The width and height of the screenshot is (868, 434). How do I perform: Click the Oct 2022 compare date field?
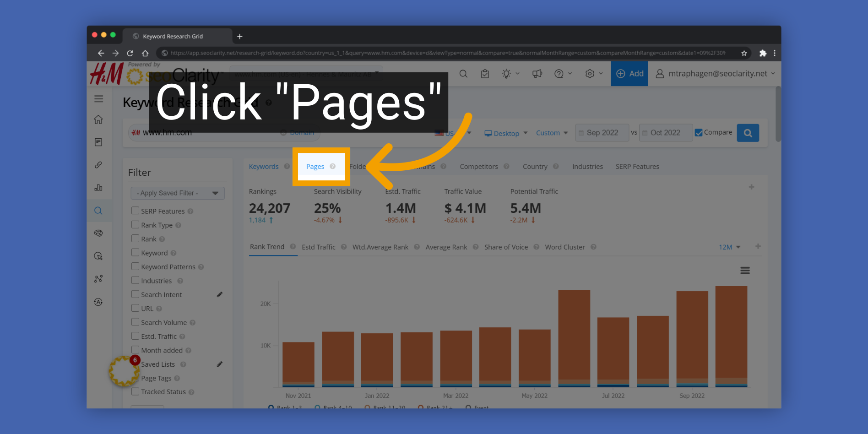pyautogui.click(x=666, y=133)
